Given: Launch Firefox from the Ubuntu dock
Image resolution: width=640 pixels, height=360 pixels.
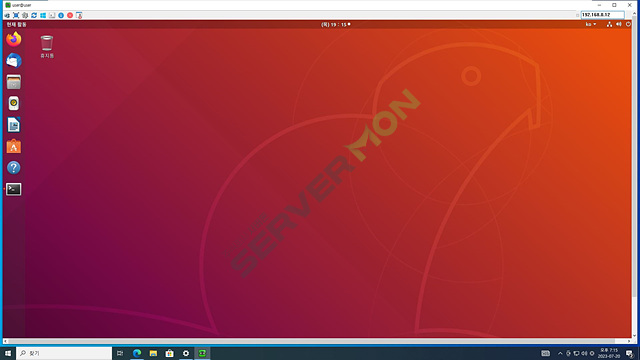Looking at the screenshot, I should pyautogui.click(x=13, y=39).
